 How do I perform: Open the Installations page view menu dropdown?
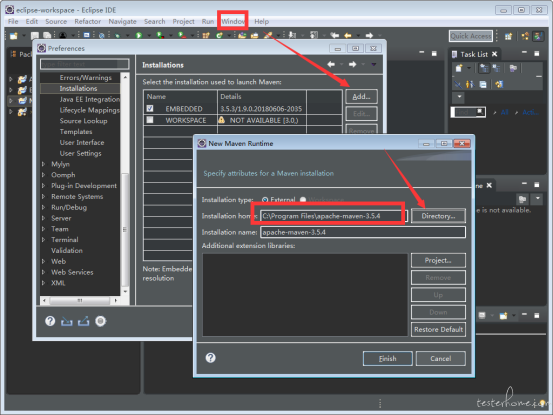373,65
